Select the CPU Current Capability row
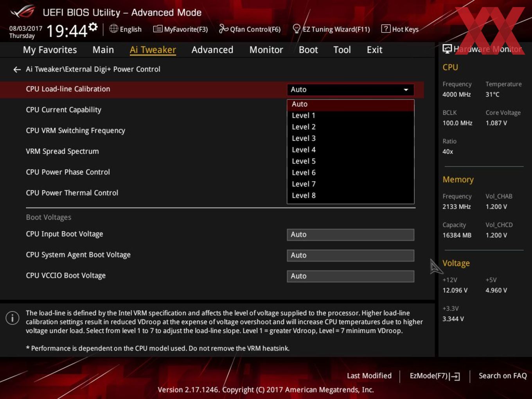This screenshot has height=399, width=532. point(63,110)
